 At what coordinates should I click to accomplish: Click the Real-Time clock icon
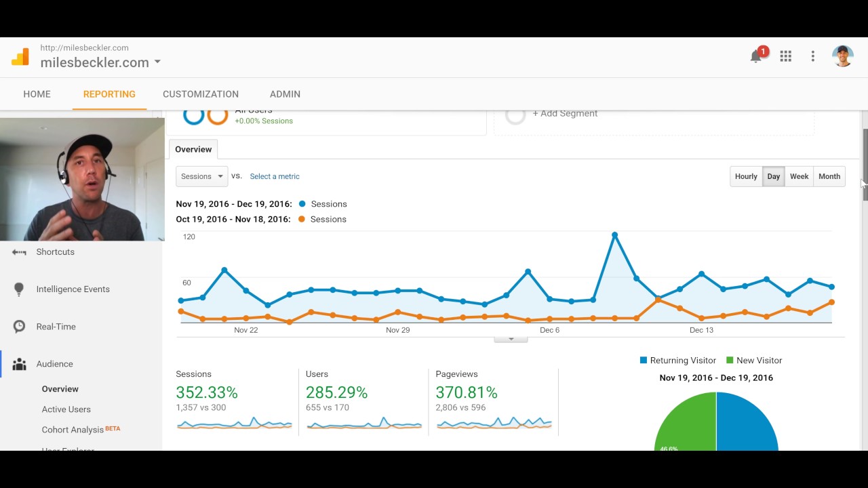tap(19, 327)
